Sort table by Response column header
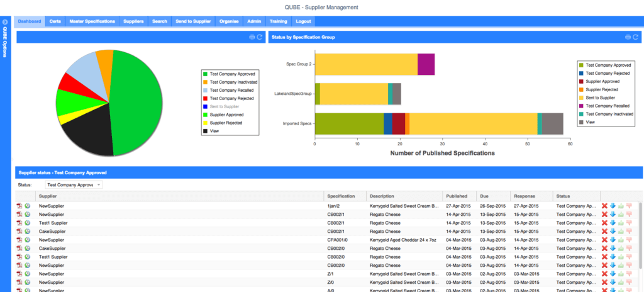Screen dimensions: 644x292 531,196
